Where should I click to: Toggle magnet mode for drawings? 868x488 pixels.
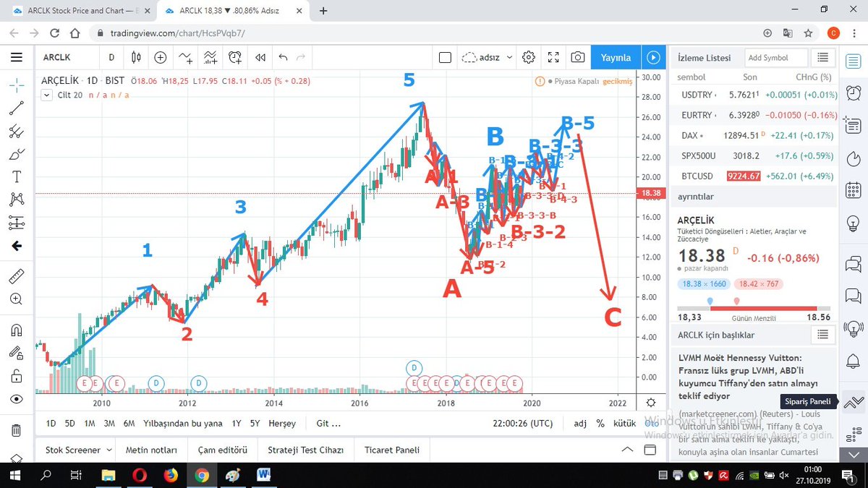[16, 330]
